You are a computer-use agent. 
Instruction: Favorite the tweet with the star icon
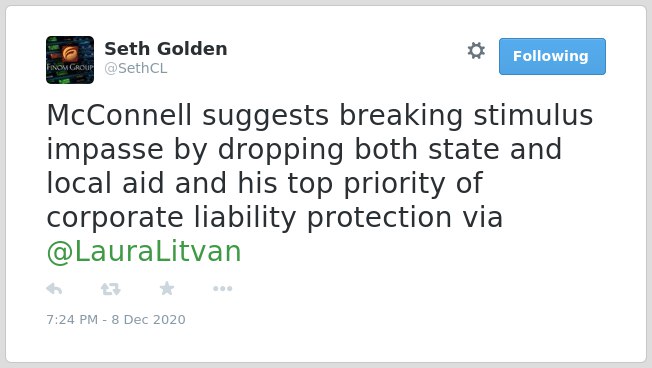pyautogui.click(x=167, y=288)
